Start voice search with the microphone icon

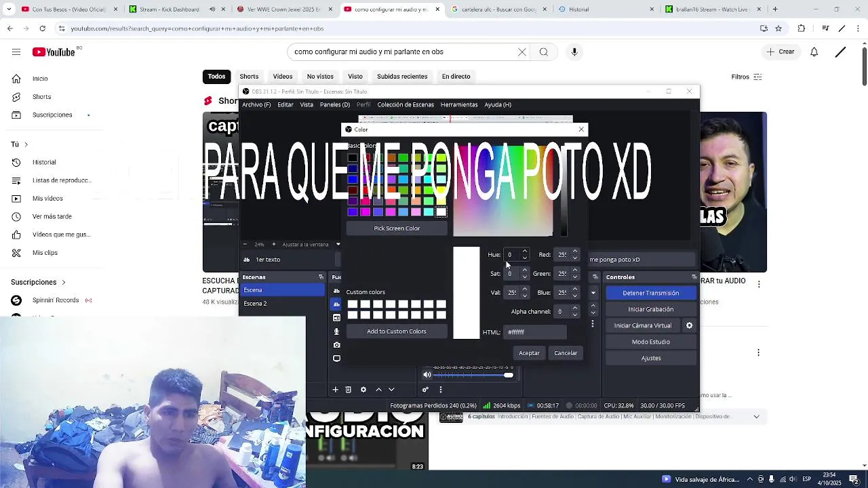574,52
